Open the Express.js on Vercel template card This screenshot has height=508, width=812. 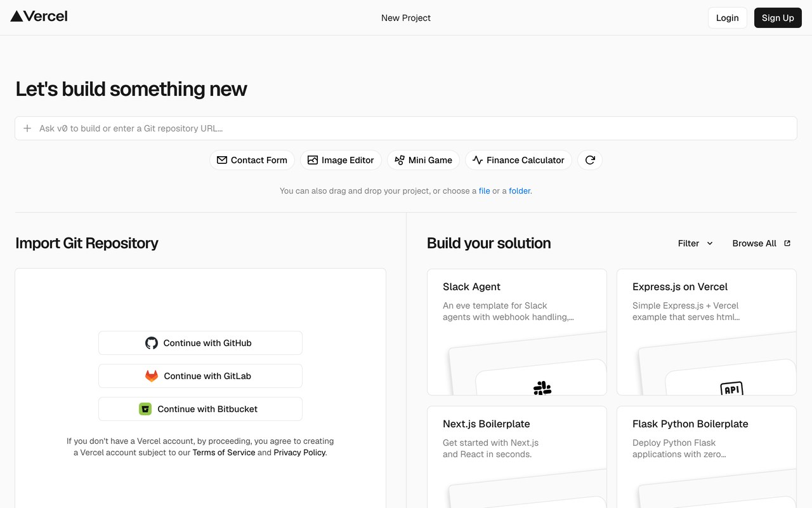pyautogui.click(x=707, y=332)
